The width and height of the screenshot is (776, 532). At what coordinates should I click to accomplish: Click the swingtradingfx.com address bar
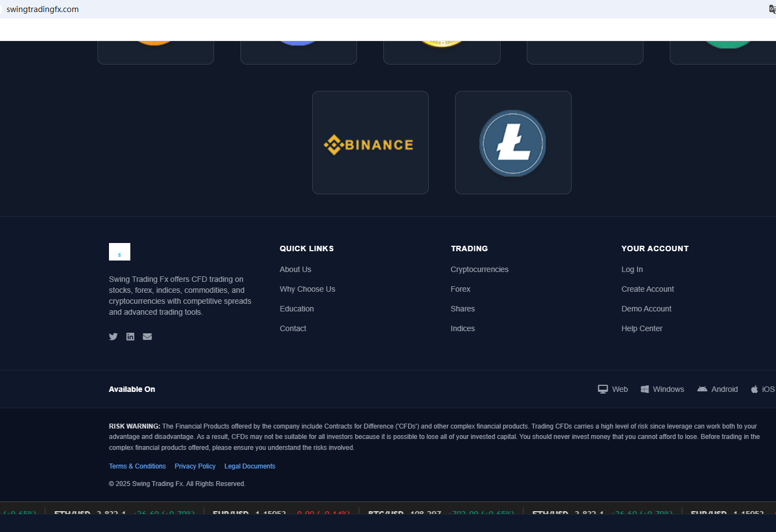coord(43,9)
